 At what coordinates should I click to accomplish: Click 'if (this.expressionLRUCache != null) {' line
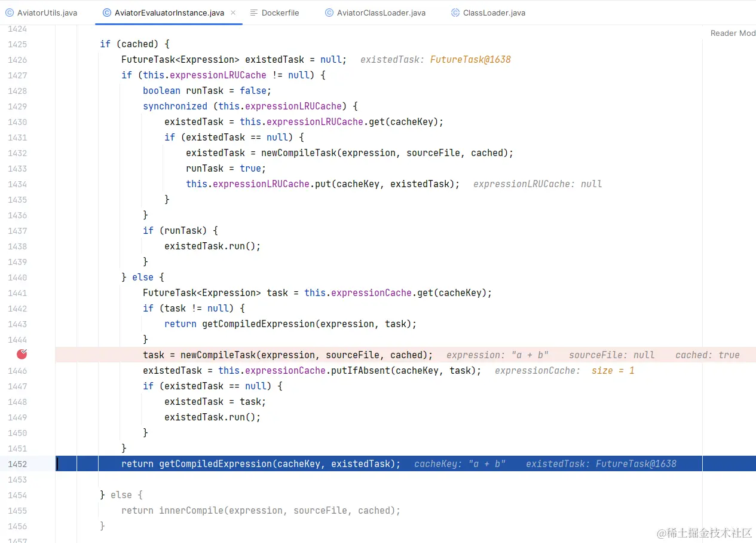pyautogui.click(x=224, y=75)
